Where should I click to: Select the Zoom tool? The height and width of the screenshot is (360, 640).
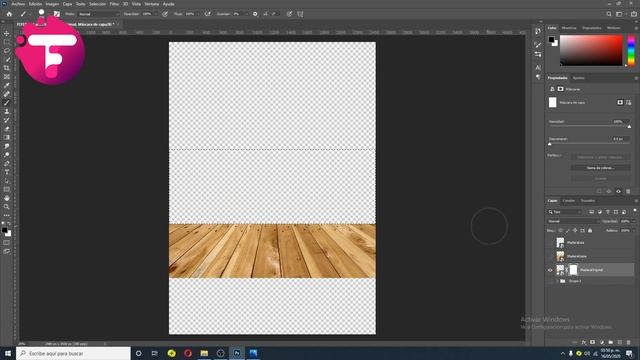(7, 207)
